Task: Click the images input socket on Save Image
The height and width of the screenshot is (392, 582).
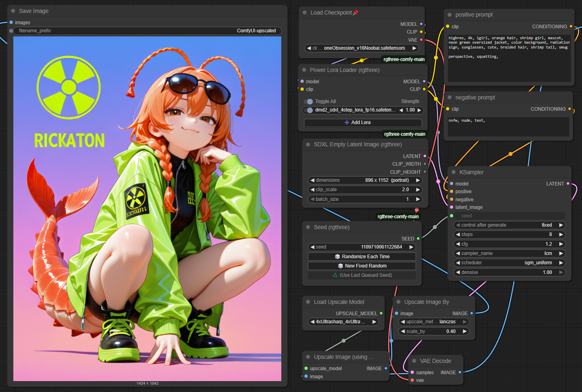Action: pos(11,23)
